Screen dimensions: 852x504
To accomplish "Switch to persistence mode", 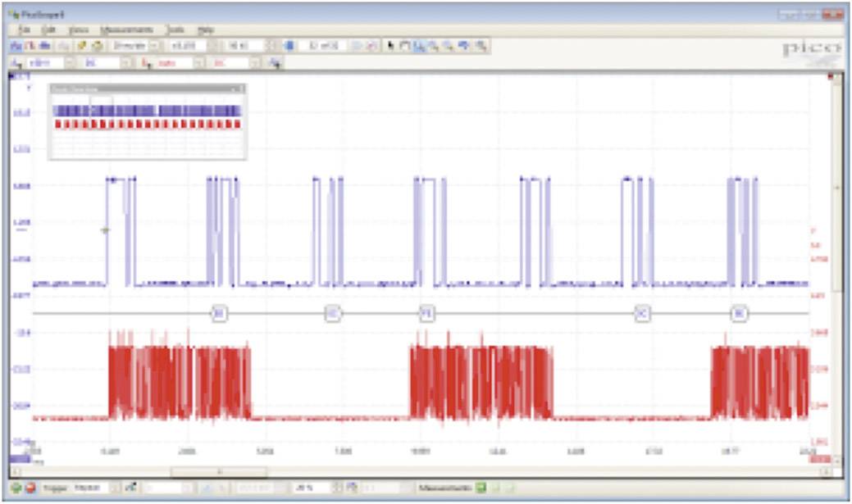I will click(43, 43).
